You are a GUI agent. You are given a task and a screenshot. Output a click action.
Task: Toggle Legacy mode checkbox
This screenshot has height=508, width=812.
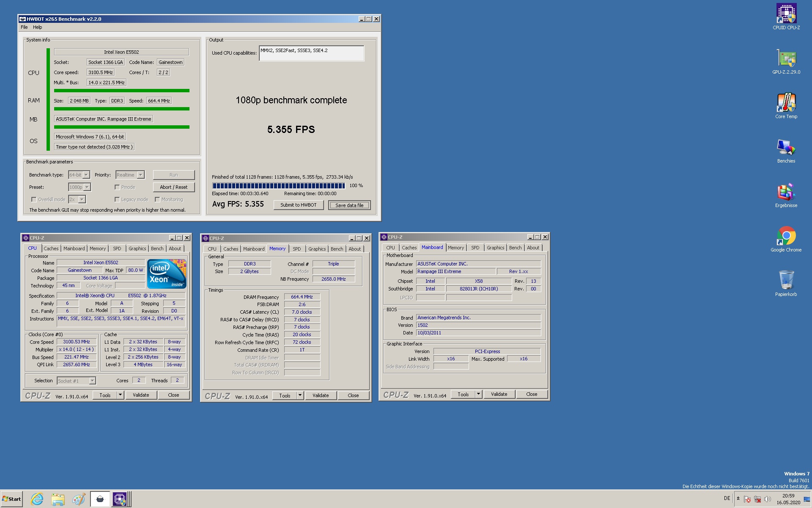click(x=117, y=199)
